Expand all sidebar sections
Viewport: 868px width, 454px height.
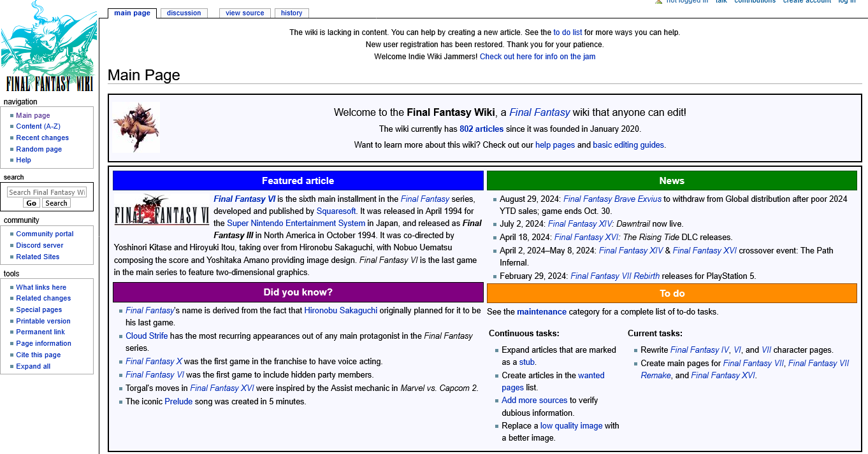[x=33, y=366]
